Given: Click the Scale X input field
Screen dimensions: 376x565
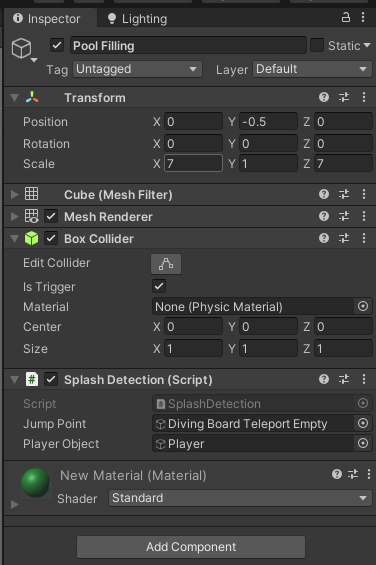Looking at the screenshot, I should (x=193, y=164).
